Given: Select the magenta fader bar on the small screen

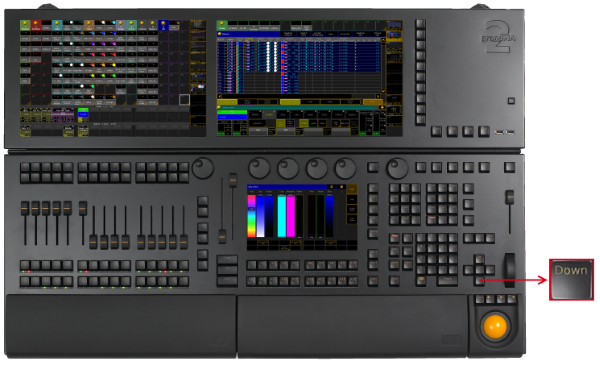Looking at the screenshot, I should click(x=290, y=216).
